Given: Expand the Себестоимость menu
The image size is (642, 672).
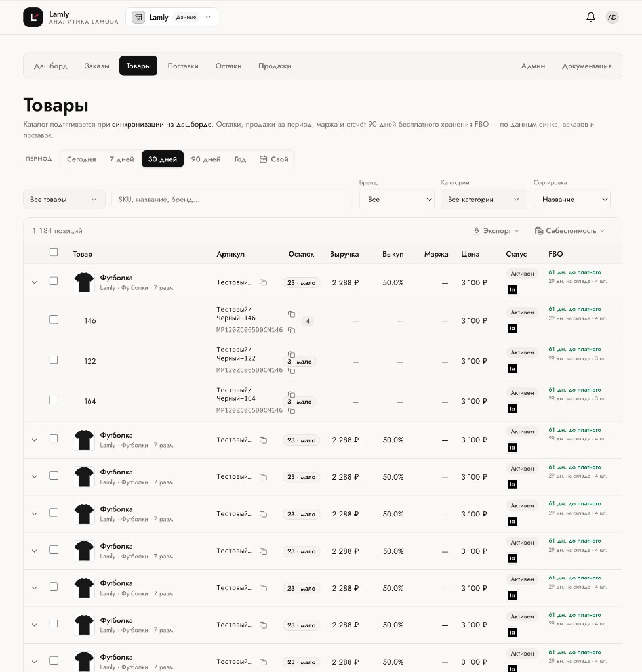Looking at the screenshot, I should [570, 230].
